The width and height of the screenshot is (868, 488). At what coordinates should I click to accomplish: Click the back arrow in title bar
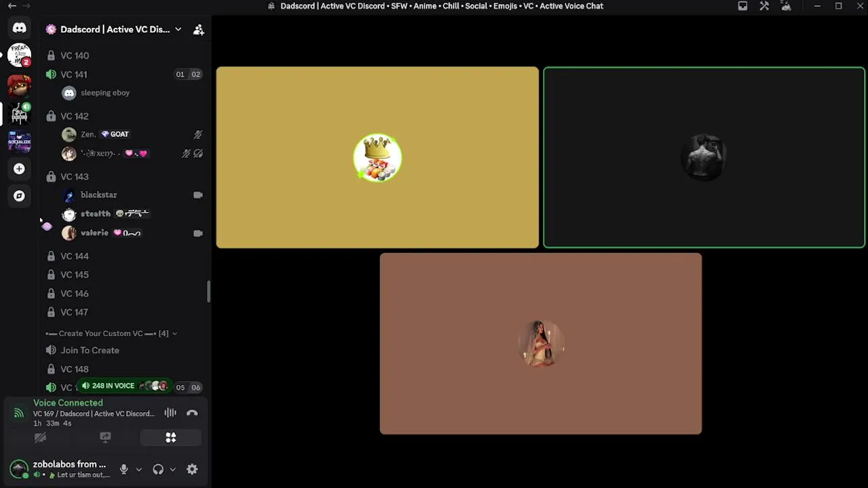12,6
